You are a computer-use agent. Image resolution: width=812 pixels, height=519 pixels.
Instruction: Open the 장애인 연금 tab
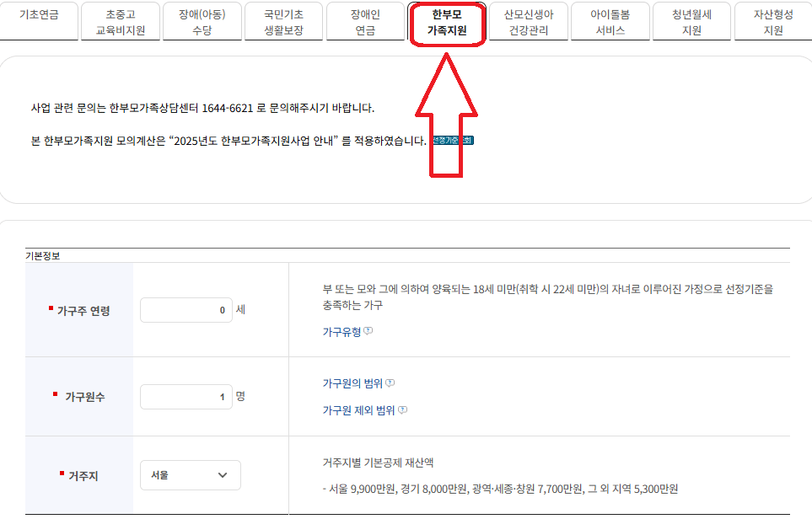tap(365, 21)
